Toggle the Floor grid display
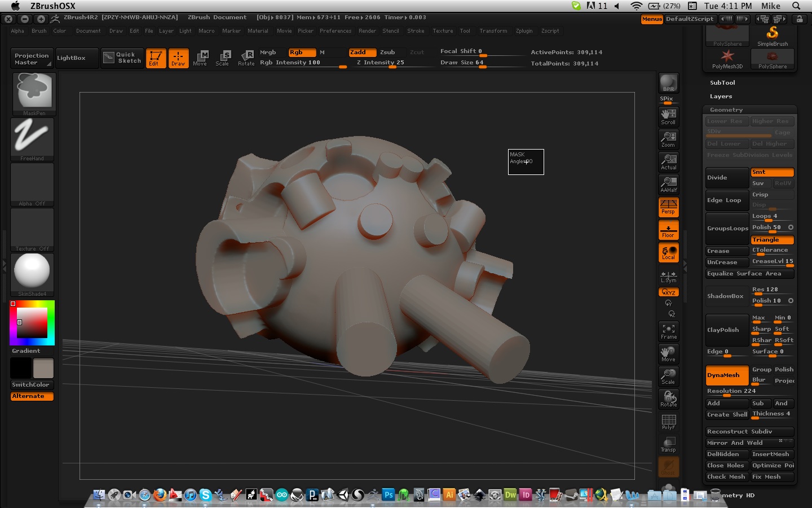 coord(668,230)
